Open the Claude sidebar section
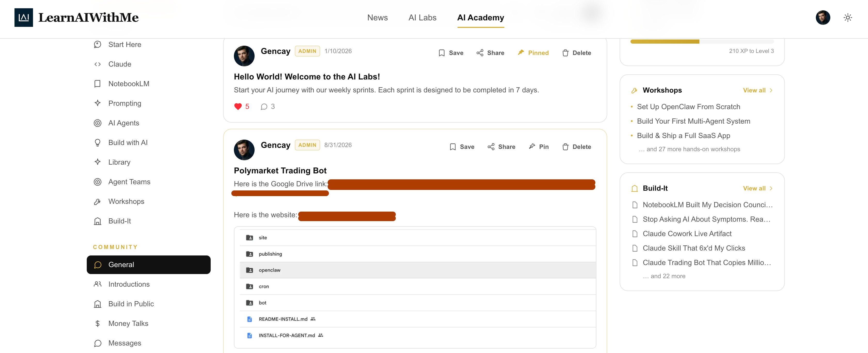This screenshot has width=868, height=353. (x=149, y=64)
